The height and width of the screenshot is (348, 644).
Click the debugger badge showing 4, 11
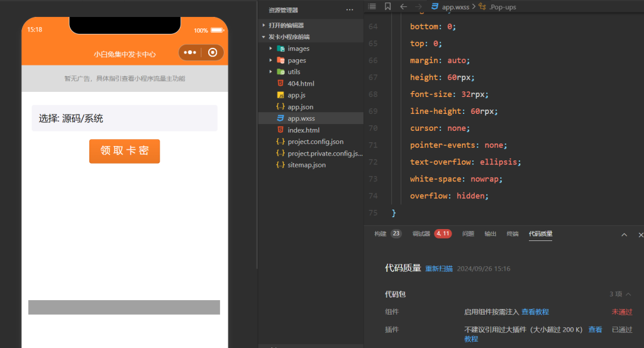pos(443,233)
